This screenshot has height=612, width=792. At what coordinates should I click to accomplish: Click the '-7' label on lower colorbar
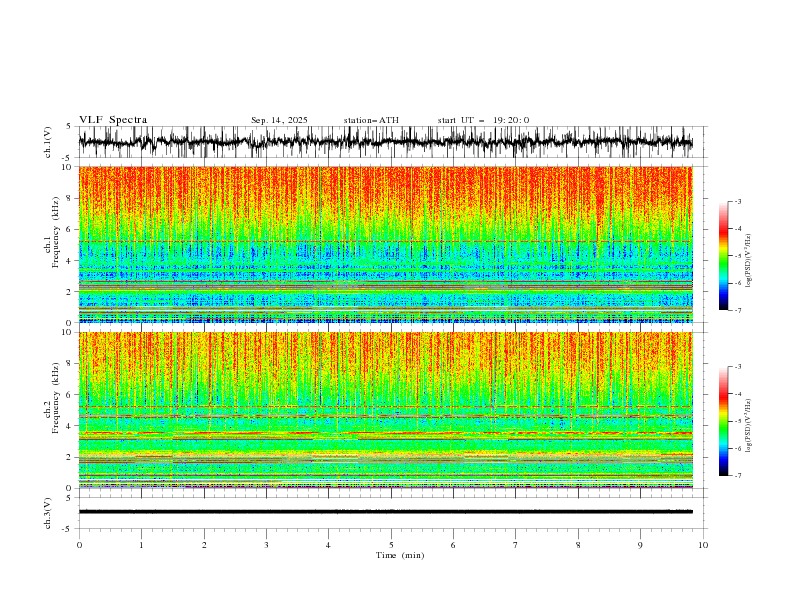coord(738,476)
